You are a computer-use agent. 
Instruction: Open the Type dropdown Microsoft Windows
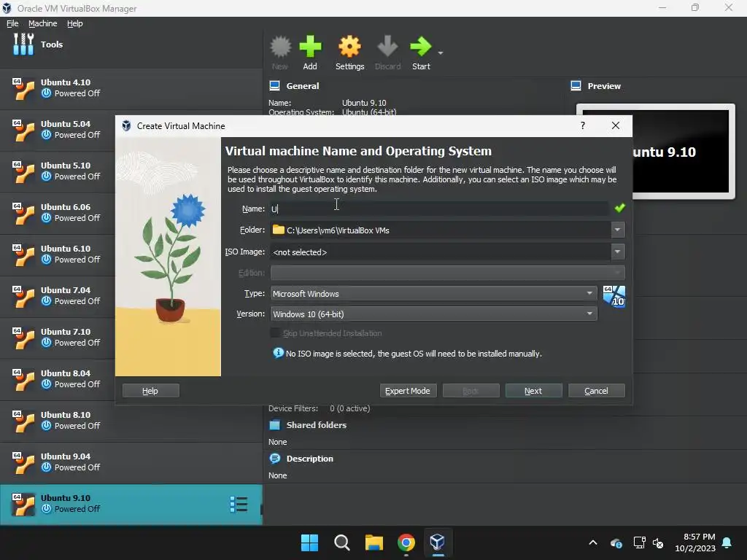433,294
